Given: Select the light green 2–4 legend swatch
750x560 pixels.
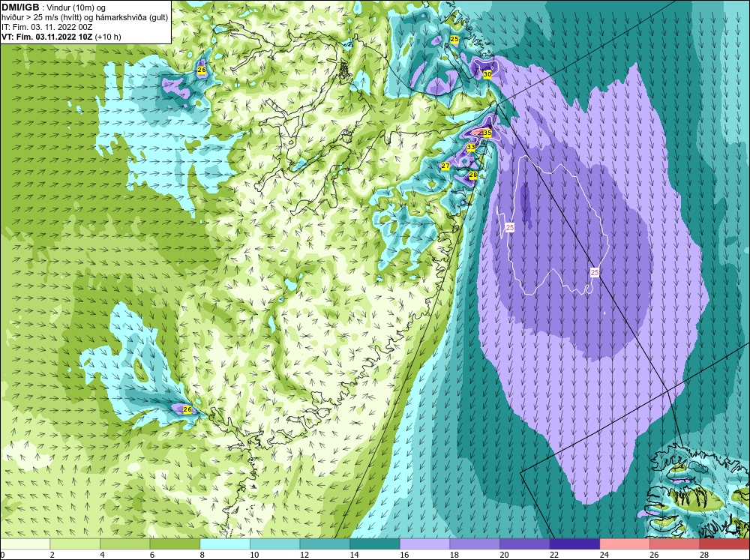Looking at the screenshot, I should [x=75, y=544].
